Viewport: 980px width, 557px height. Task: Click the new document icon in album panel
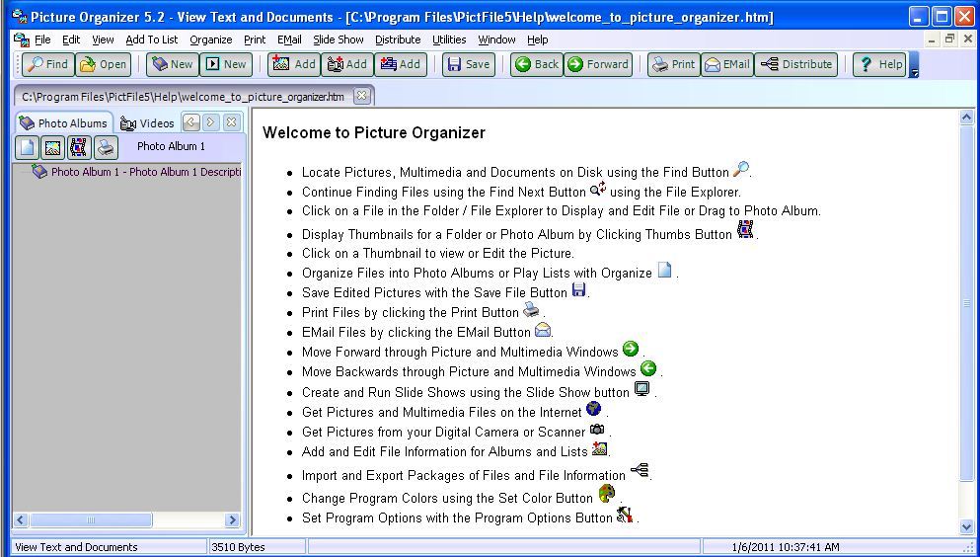click(27, 147)
